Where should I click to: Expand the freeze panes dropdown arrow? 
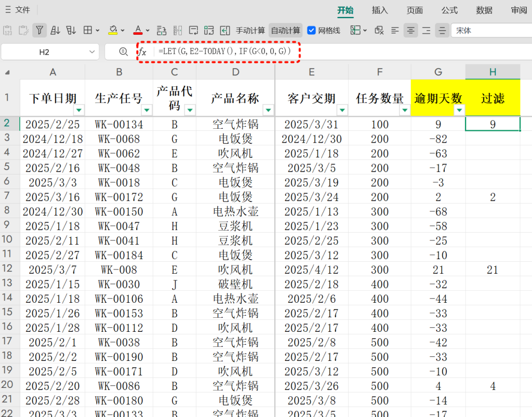pos(365,31)
